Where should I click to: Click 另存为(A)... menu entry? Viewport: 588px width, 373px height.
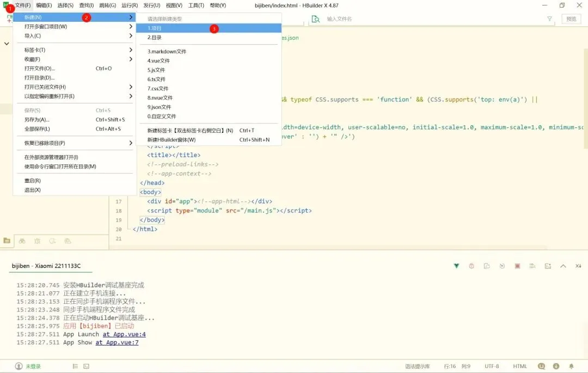pyautogui.click(x=75, y=120)
